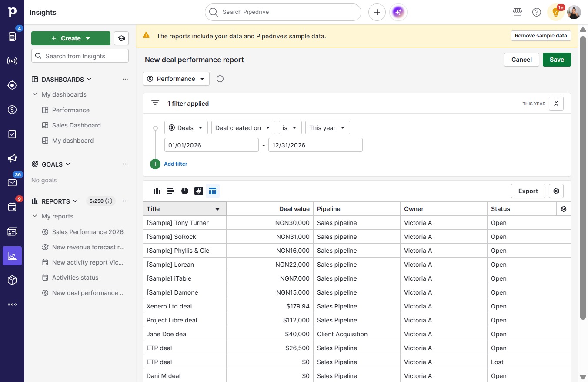Switch to horizontal bar chart view

point(171,191)
